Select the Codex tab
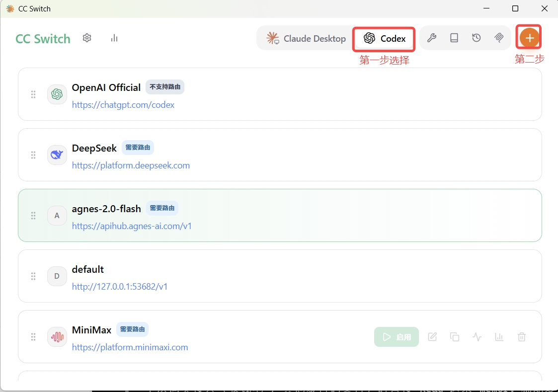558x392 pixels. pos(384,38)
